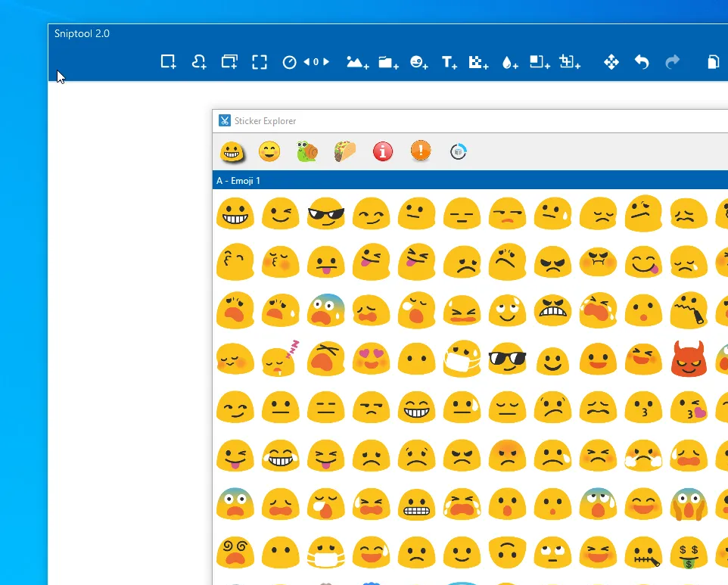This screenshot has width=728, height=585.
Task: Open the red info sign sticker category
Action: 383,151
